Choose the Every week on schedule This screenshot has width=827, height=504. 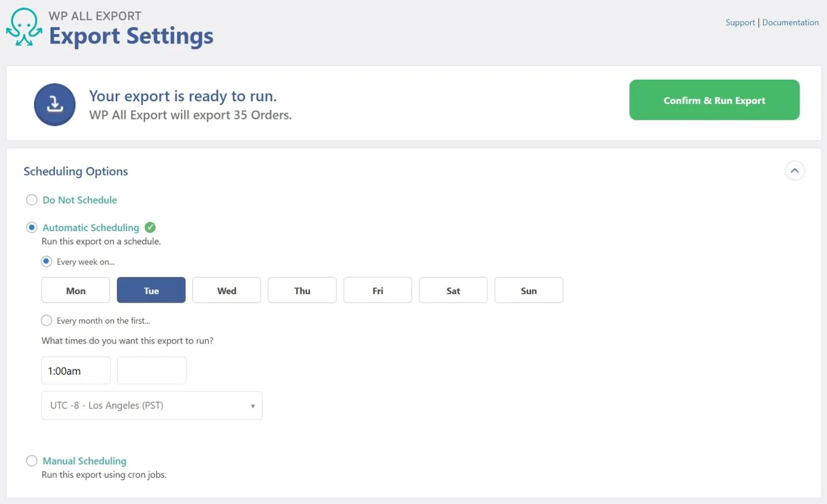(46, 261)
